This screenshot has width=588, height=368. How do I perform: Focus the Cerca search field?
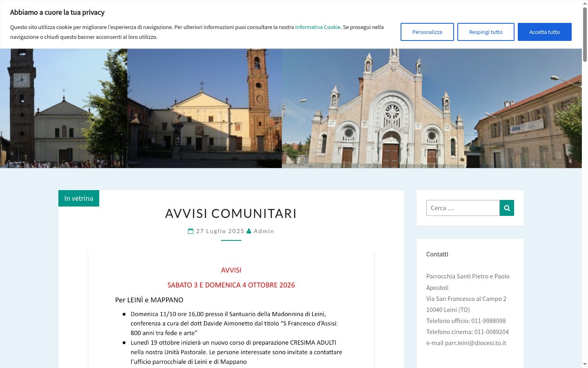click(x=463, y=208)
